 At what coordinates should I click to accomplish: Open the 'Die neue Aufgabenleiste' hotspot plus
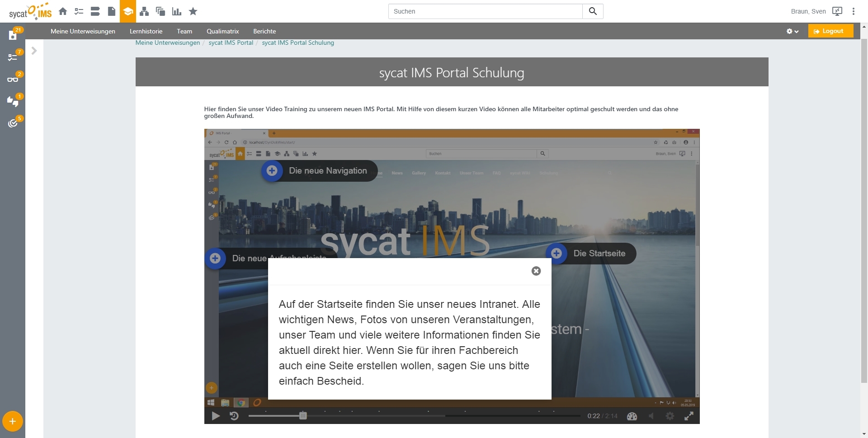(215, 259)
